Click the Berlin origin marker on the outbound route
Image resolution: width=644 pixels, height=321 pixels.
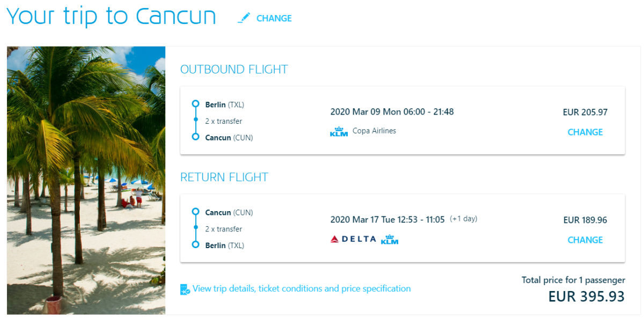(195, 104)
